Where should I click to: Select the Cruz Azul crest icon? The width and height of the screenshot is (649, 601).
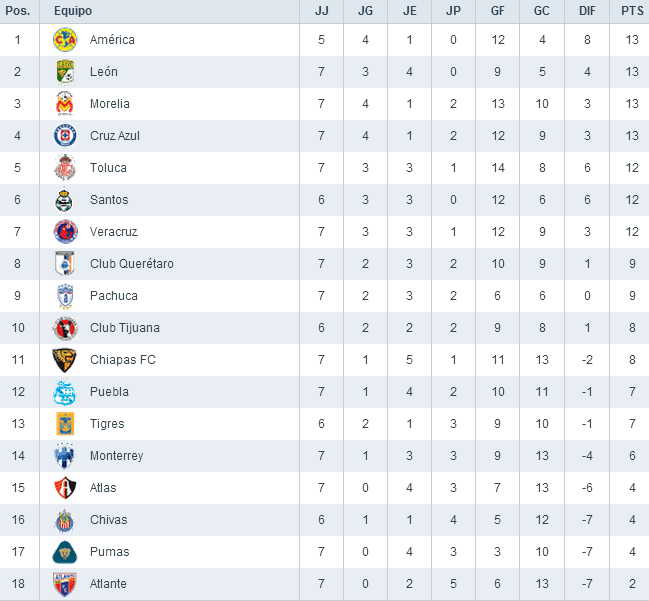tap(65, 136)
